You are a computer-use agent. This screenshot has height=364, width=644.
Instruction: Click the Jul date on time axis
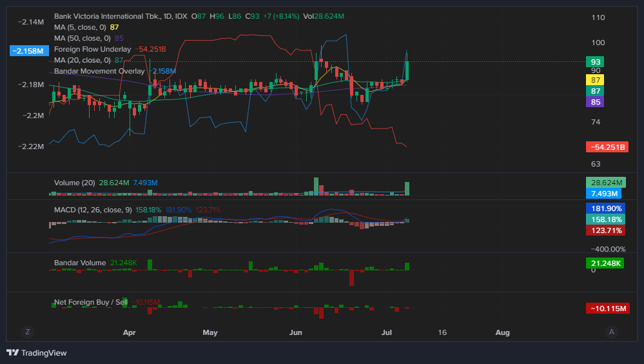[x=387, y=332]
